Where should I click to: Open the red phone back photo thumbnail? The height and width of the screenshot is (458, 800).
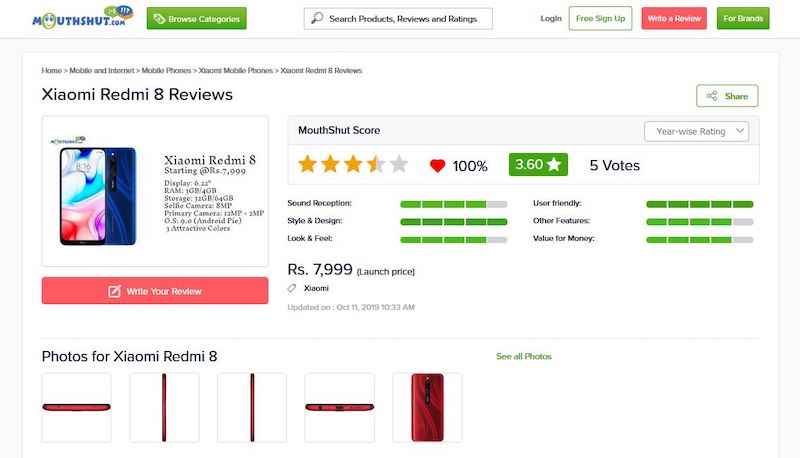[427, 407]
